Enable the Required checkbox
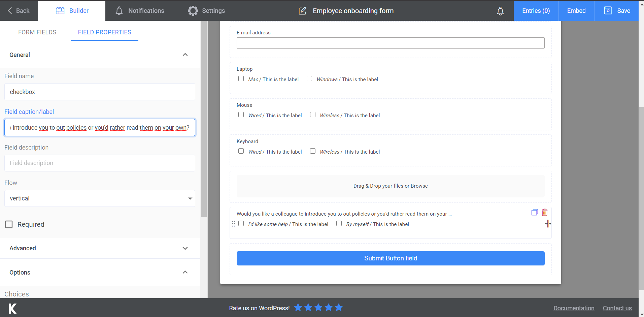This screenshot has height=317, width=644. [9, 224]
